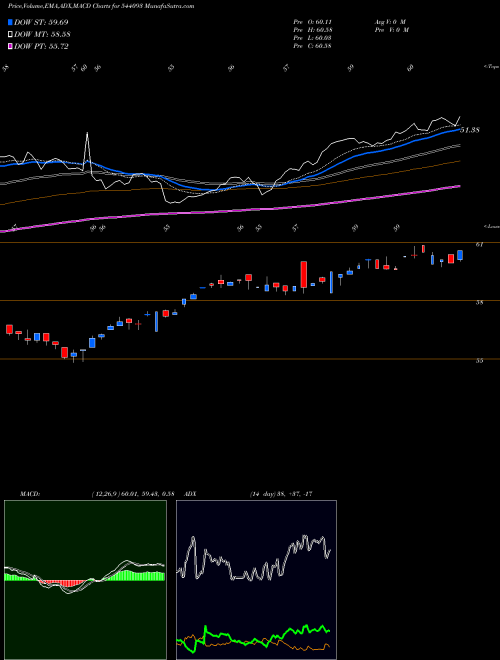Click the blue DOW ST legend swatch
The width and height of the screenshot is (500, 660).
(x=10, y=22)
